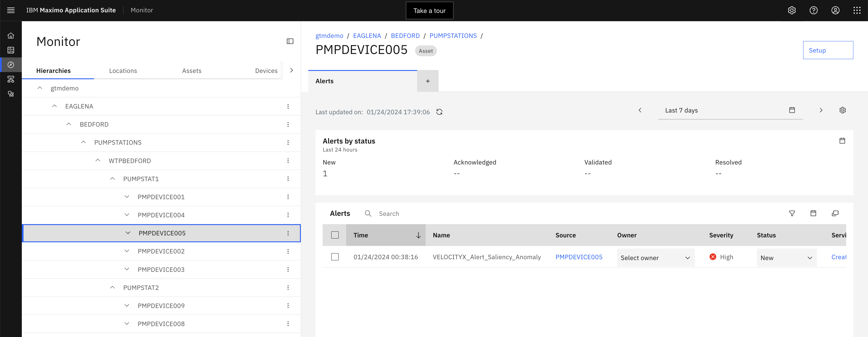Collapse the PUMPSTAT2 tree node
Viewport: 868px width, 337px height.
(112, 288)
